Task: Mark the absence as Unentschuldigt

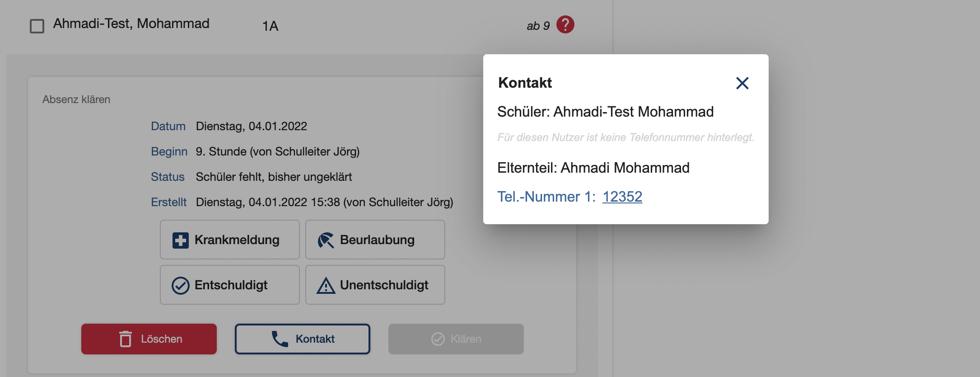Action: (375, 285)
